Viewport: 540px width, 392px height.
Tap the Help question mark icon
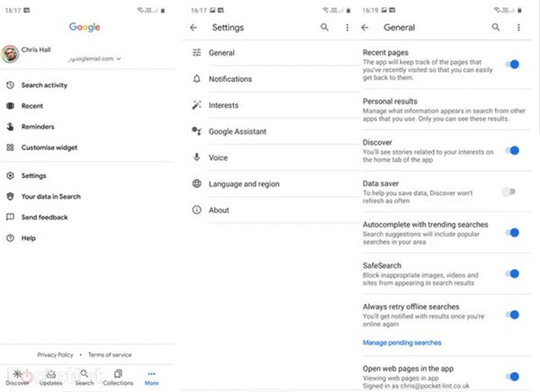[x=10, y=238]
